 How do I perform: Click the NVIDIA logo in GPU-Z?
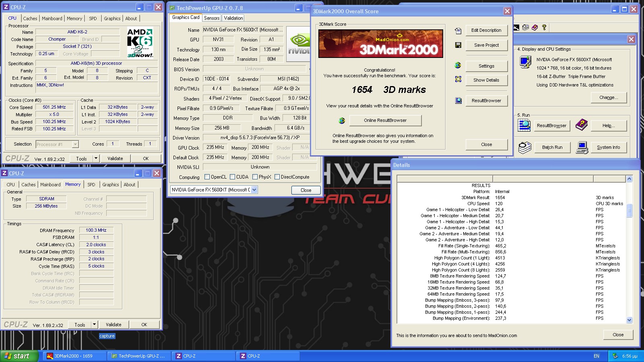point(299,44)
